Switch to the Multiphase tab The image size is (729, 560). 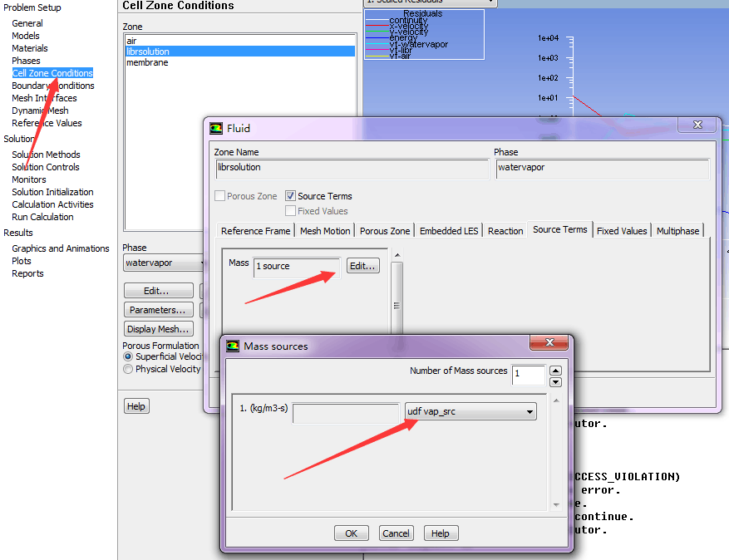[677, 230]
